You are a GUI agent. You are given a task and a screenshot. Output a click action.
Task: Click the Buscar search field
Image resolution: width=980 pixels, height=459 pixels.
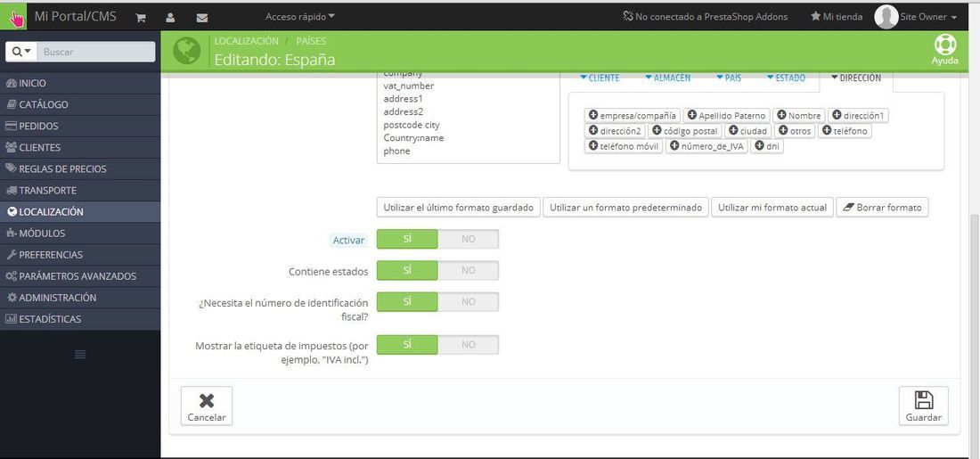coord(96,52)
